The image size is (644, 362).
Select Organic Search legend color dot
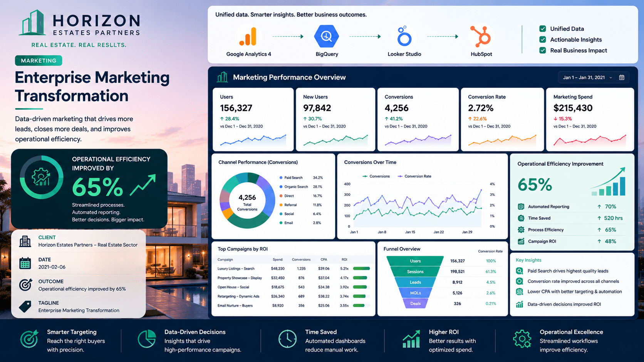point(281,187)
